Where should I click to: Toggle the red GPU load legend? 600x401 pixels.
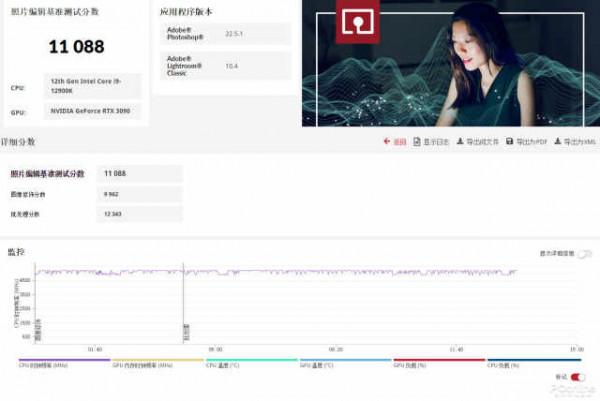click(439, 363)
